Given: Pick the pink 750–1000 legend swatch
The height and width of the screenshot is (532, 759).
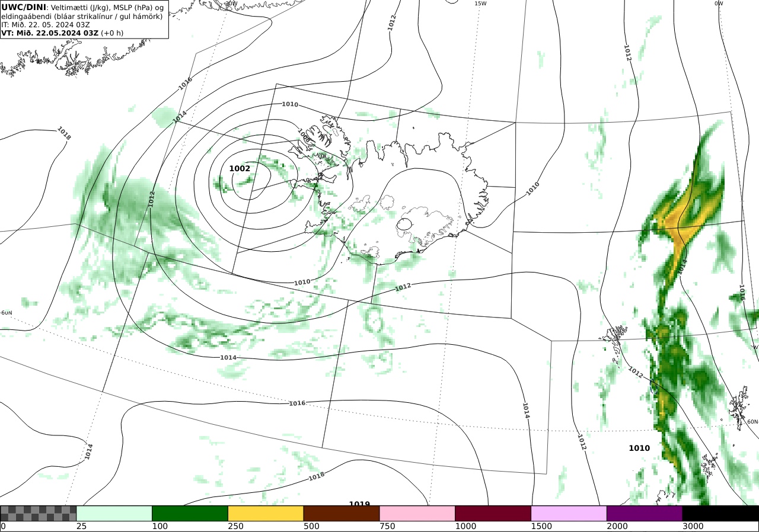Looking at the screenshot, I should click(x=417, y=513).
